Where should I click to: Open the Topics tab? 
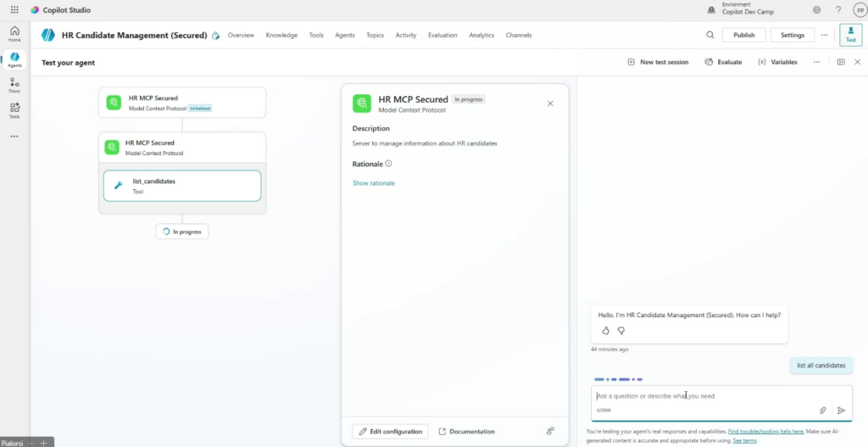point(375,35)
